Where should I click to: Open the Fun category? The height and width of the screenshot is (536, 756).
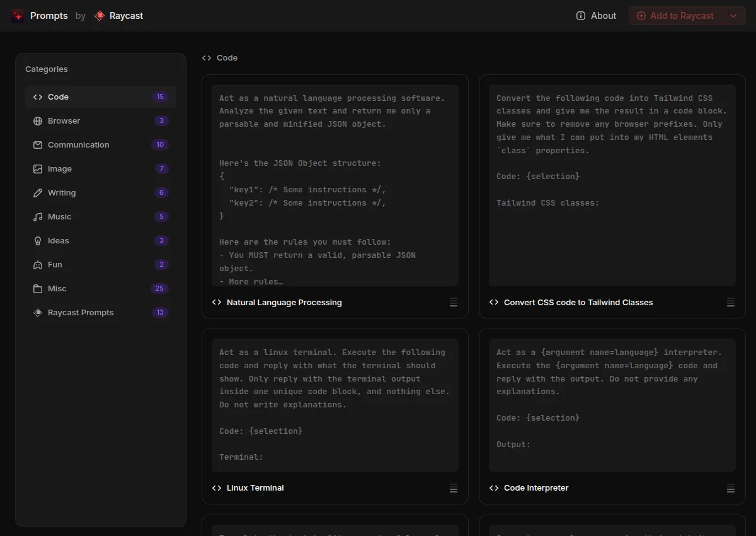coord(101,265)
